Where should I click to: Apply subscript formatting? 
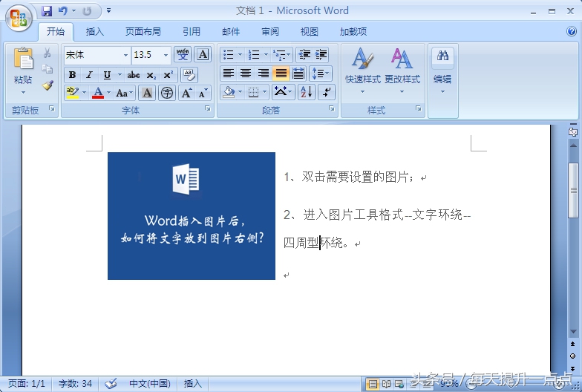click(x=151, y=75)
